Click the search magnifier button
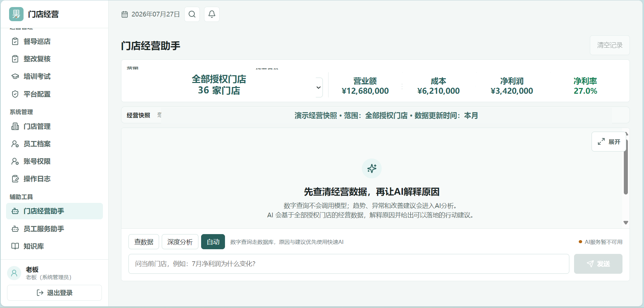The height and width of the screenshot is (308, 644). coord(192,14)
